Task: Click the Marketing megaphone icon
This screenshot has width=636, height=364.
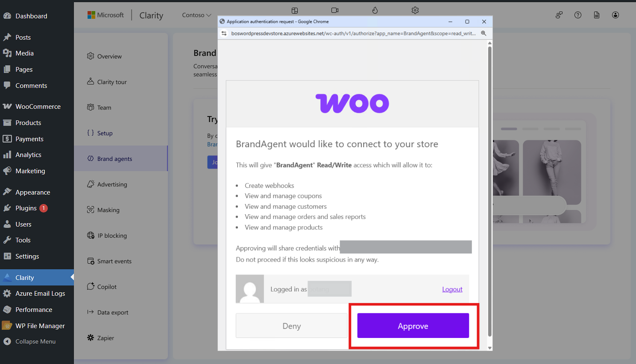Action: coord(7,171)
